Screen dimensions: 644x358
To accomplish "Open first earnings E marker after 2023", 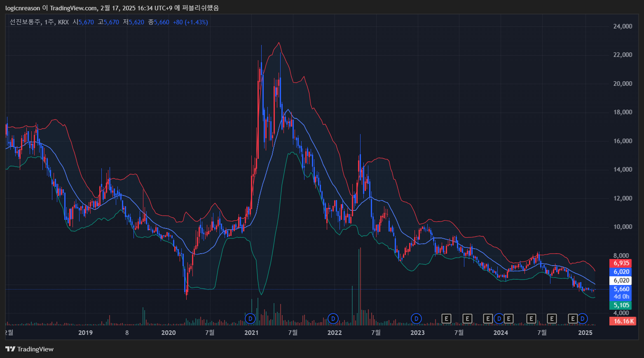I will pyautogui.click(x=446, y=318).
